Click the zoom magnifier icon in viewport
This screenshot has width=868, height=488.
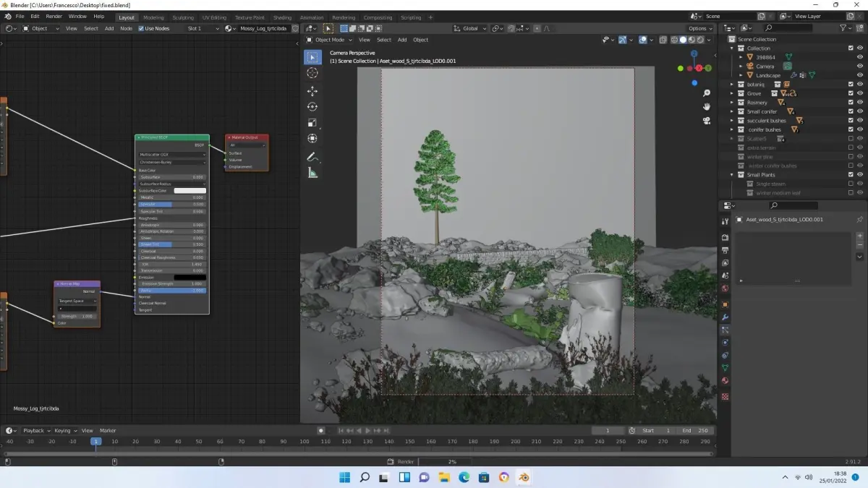[707, 93]
